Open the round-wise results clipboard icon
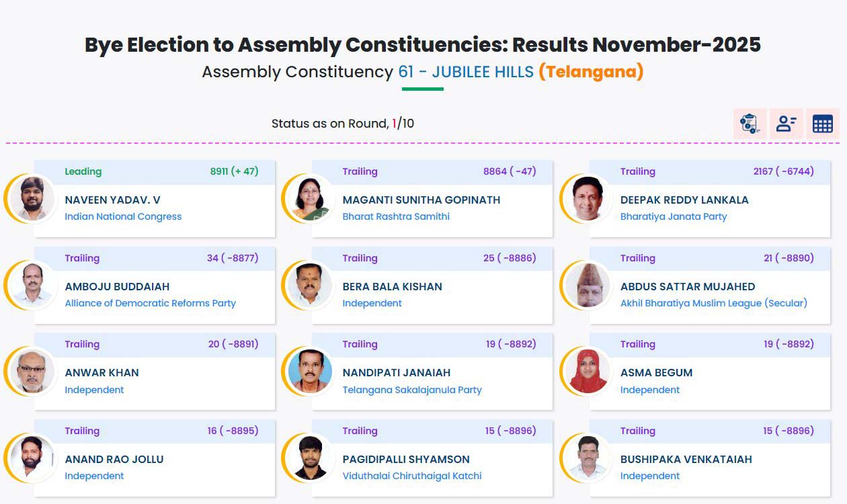 [x=750, y=124]
